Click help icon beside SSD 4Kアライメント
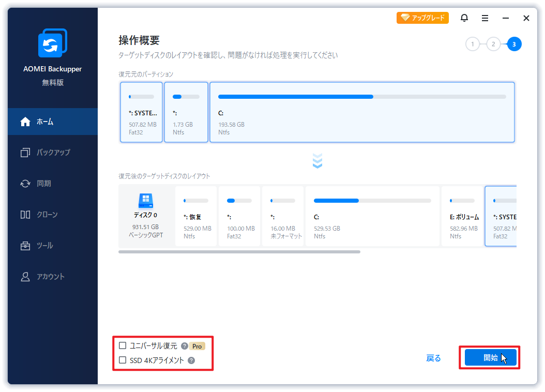This screenshot has width=545, height=392. [191, 360]
